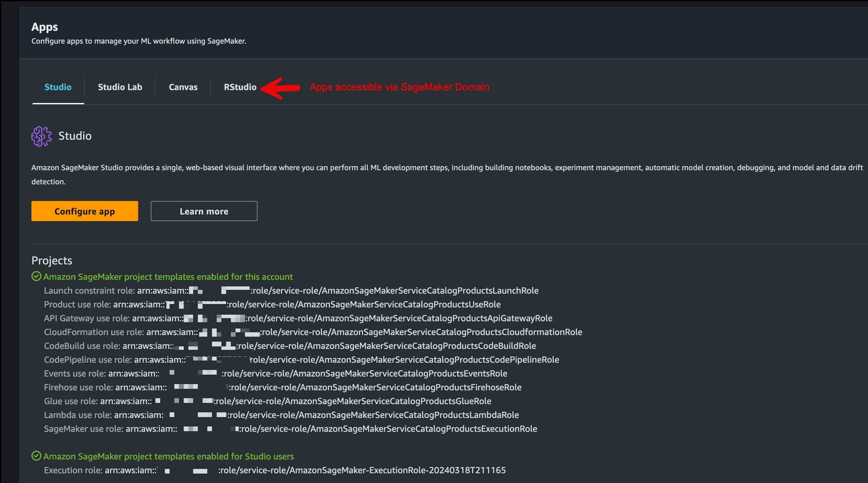Click the Lambda use role ARN line

click(281, 415)
